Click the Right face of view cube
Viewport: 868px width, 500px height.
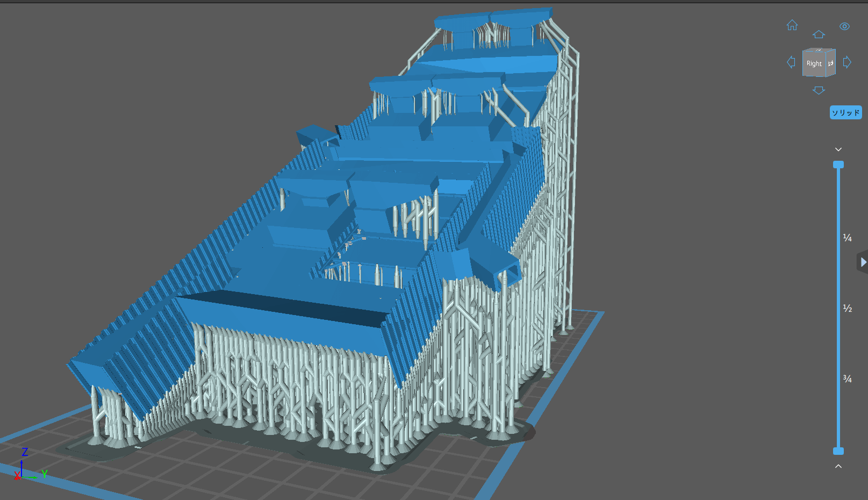click(x=814, y=63)
